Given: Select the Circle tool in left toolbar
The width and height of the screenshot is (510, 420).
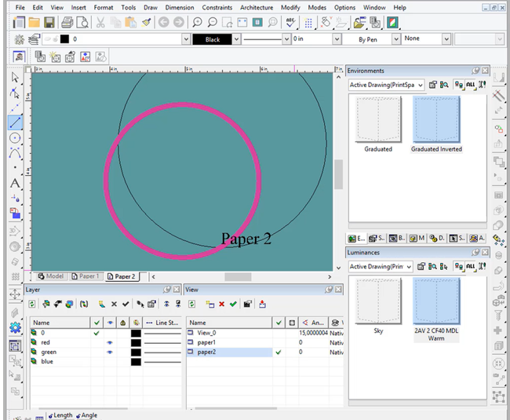Looking at the screenshot, I should [15, 138].
